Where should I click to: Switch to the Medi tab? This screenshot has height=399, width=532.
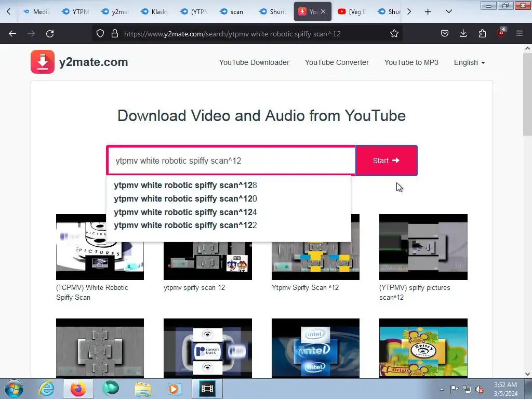click(x=37, y=11)
